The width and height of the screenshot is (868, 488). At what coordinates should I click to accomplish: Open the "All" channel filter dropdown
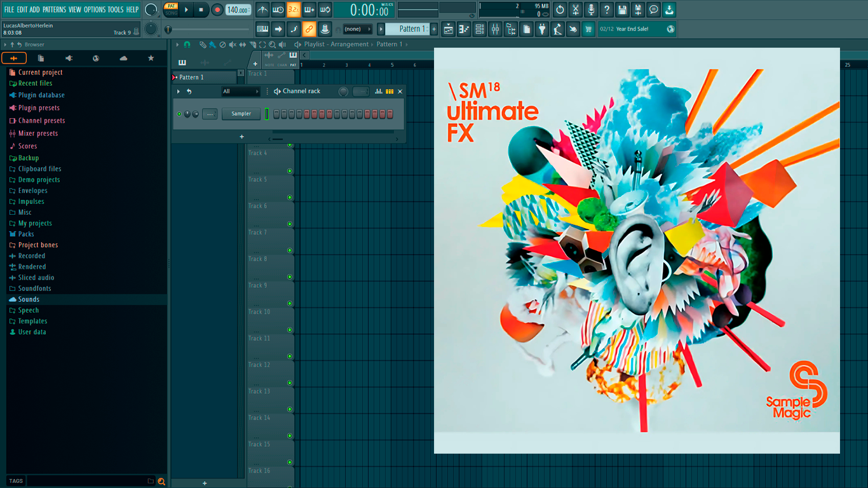[240, 91]
